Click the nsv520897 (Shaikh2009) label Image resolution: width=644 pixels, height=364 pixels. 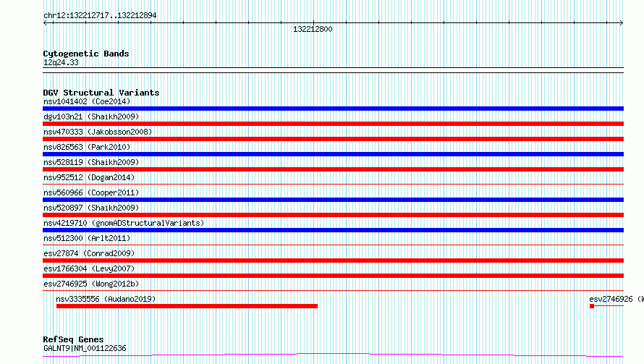click(91, 208)
